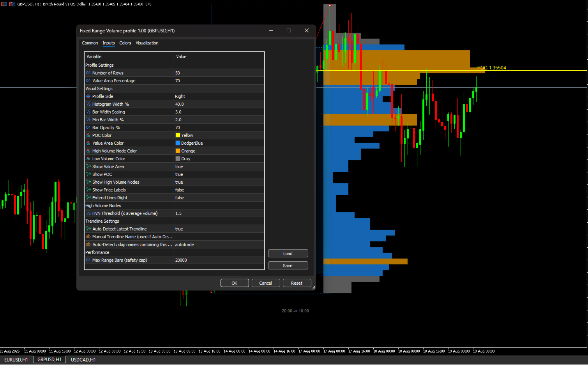Click the Show Price Labels bool icon
588x365 pixels.
pyautogui.click(x=88, y=190)
